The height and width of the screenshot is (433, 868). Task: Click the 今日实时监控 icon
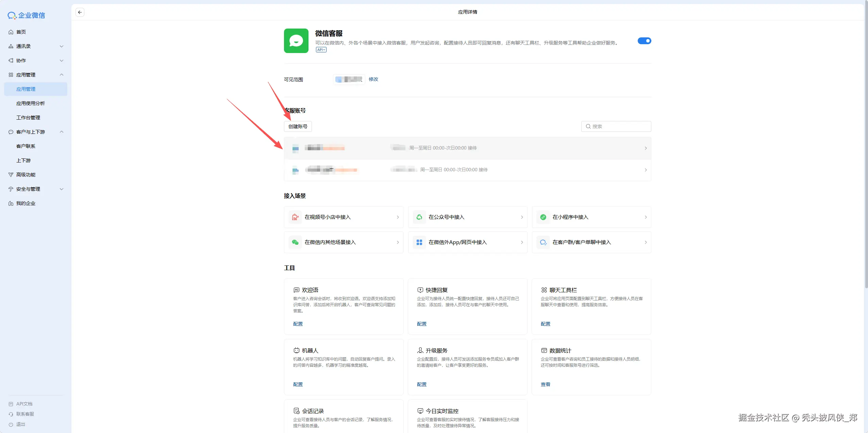[x=420, y=411]
